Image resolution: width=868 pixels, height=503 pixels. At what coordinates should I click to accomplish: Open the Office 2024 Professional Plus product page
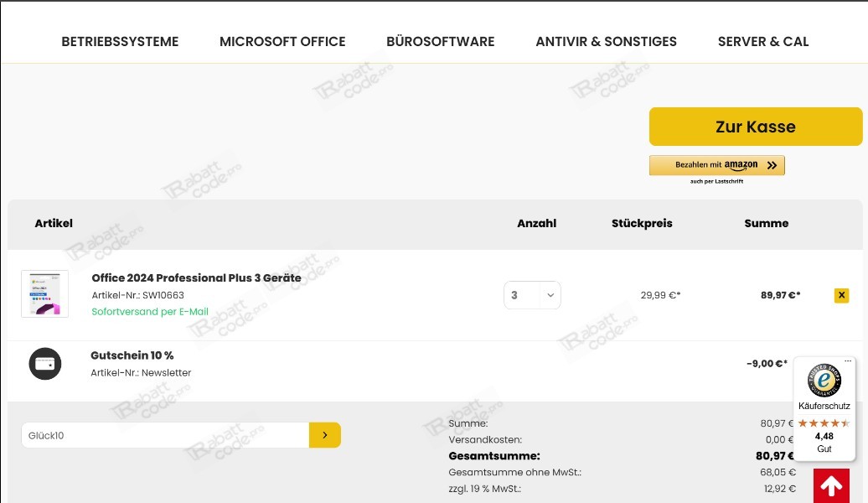tap(196, 277)
